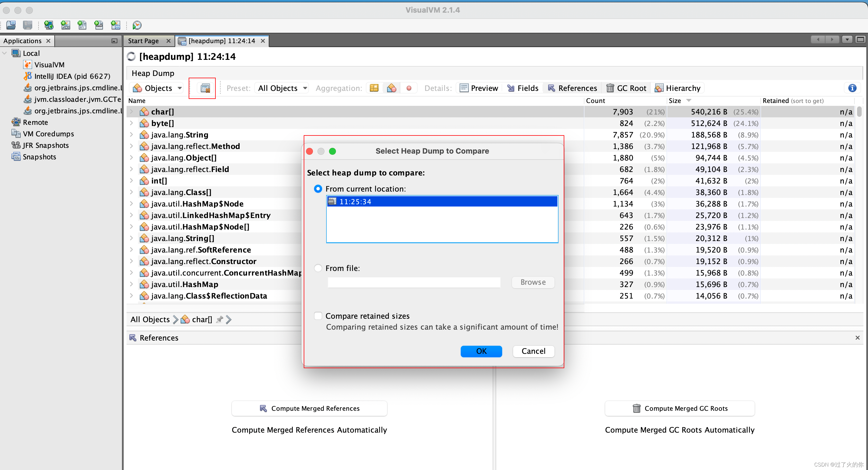
Task: Click the profiler calibration clock toolbar icon
Action: point(137,25)
